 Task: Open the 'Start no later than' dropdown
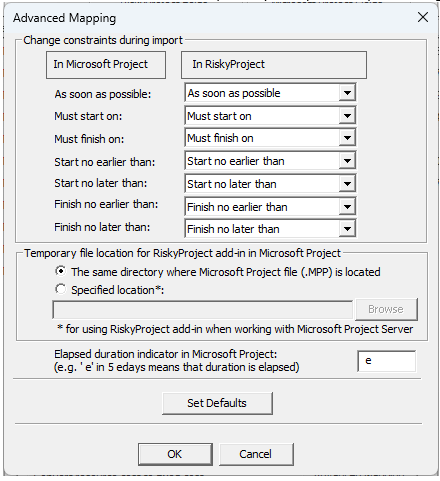pos(347,184)
